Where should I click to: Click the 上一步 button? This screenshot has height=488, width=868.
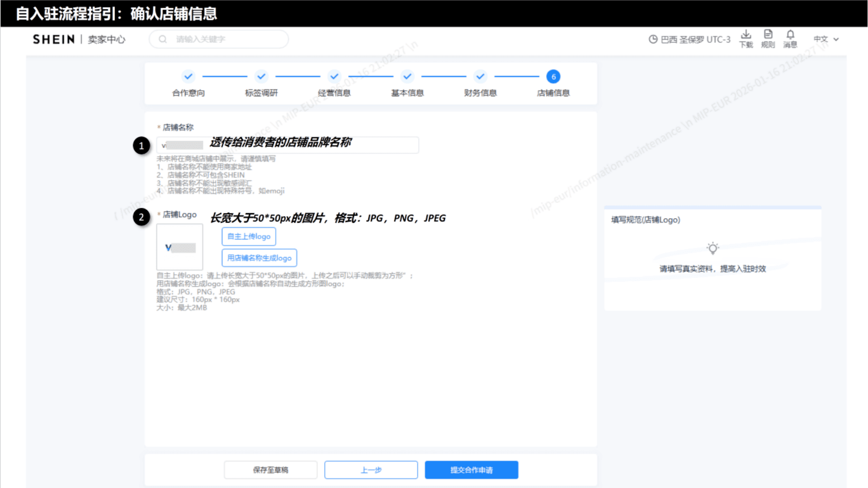click(x=371, y=470)
